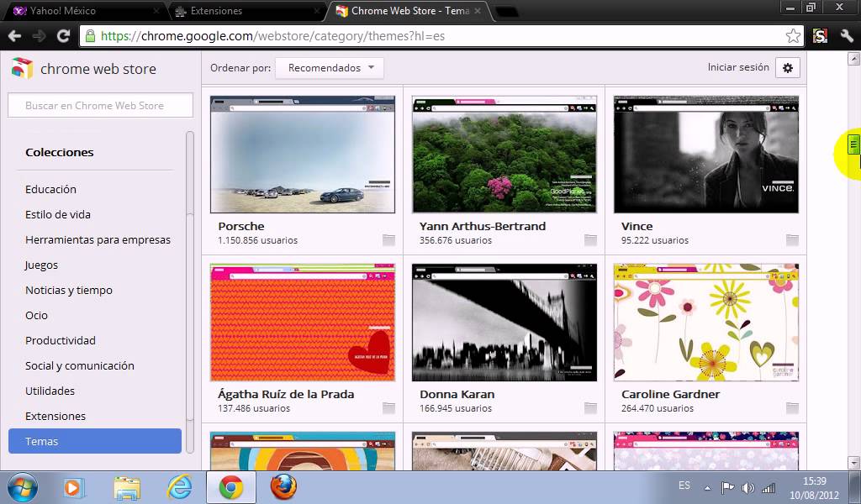Open the Juegos category
This screenshot has height=504, width=861.
point(41,265)
